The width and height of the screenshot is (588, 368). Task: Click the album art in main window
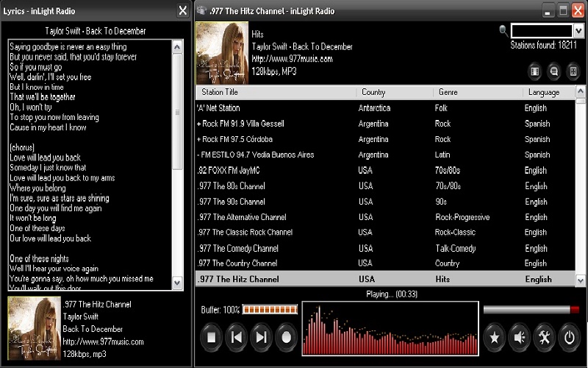pos(222,52)
